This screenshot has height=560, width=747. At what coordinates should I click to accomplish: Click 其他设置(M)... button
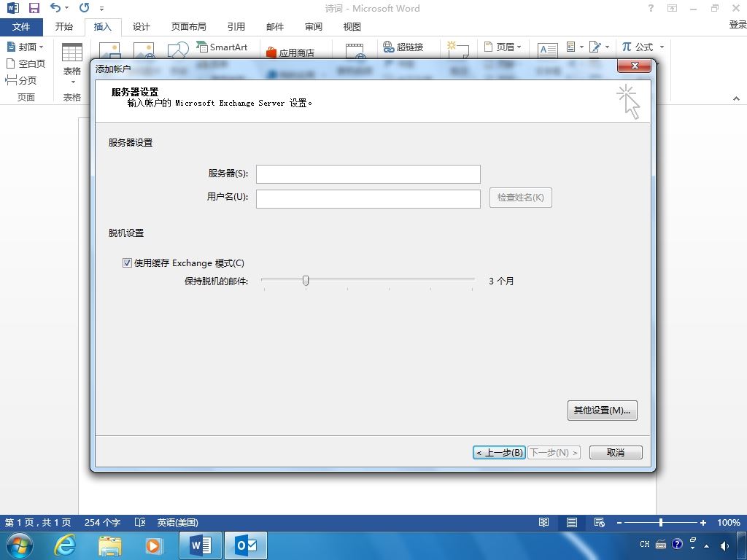[602, 411]
